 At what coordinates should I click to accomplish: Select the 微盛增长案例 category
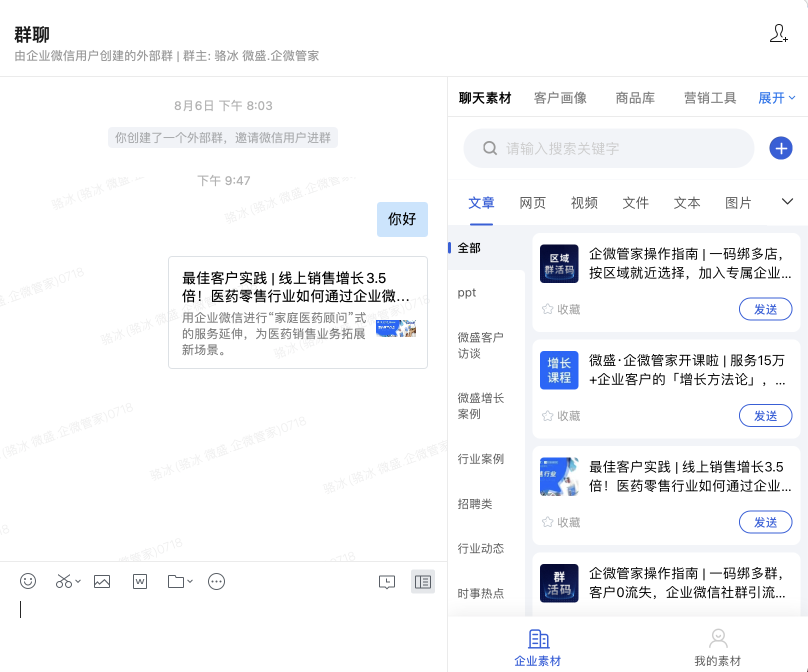click(x=481, y=406)
